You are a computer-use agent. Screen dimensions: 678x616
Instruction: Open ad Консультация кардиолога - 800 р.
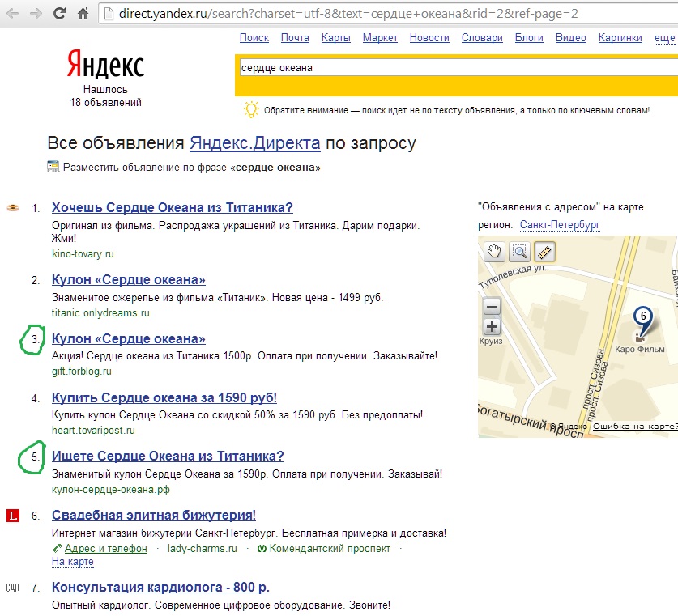pos(160,588)
